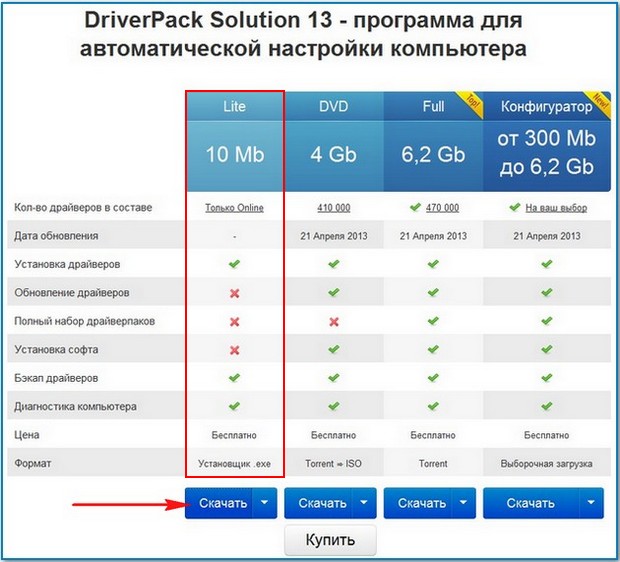Viewport: 620px width, 562px height.
Task: Expand dropdown arrow beside Lite Скачать button
Action: (x=264, y=503)
